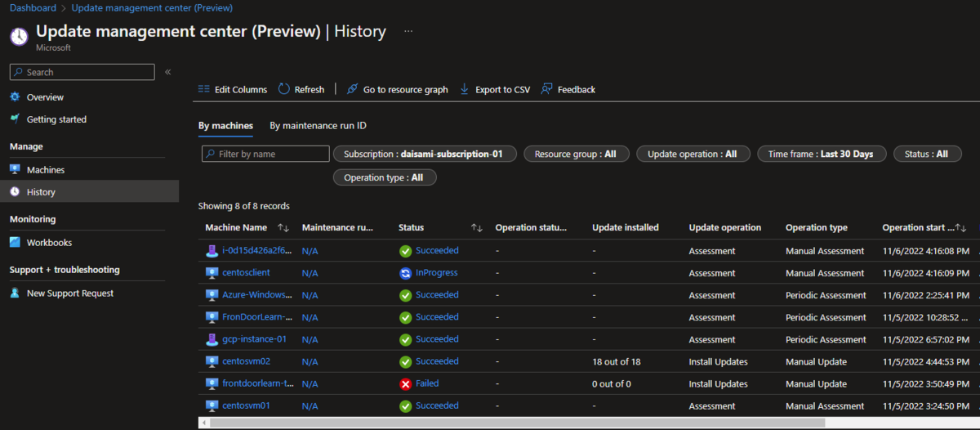Click Showing 8 of 8 records text

pos(243,206)
